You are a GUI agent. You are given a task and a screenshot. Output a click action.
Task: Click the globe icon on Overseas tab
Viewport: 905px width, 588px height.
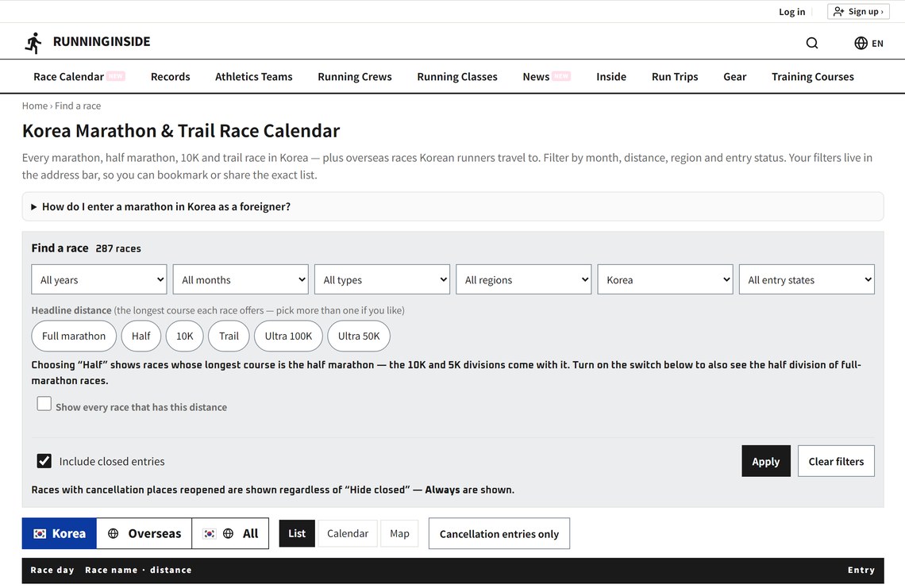[x=113, y=534]
